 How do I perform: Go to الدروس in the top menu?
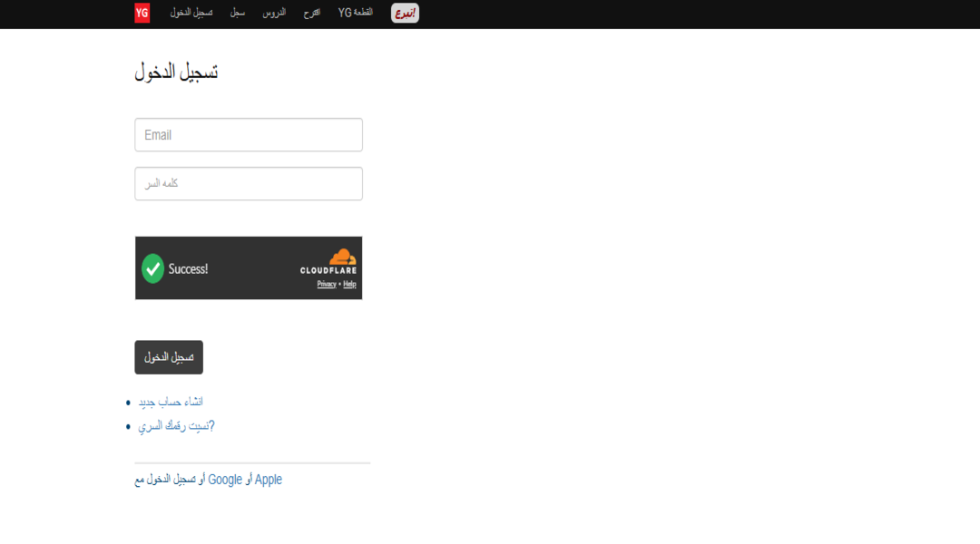pos(274,13)
